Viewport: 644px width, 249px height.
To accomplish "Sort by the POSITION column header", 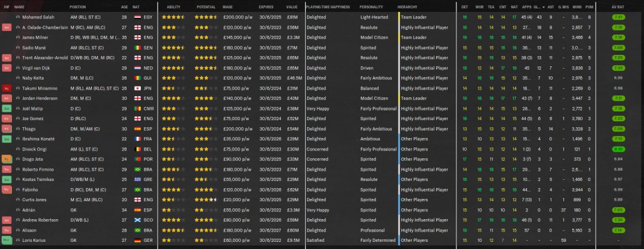I will (78, 7).
